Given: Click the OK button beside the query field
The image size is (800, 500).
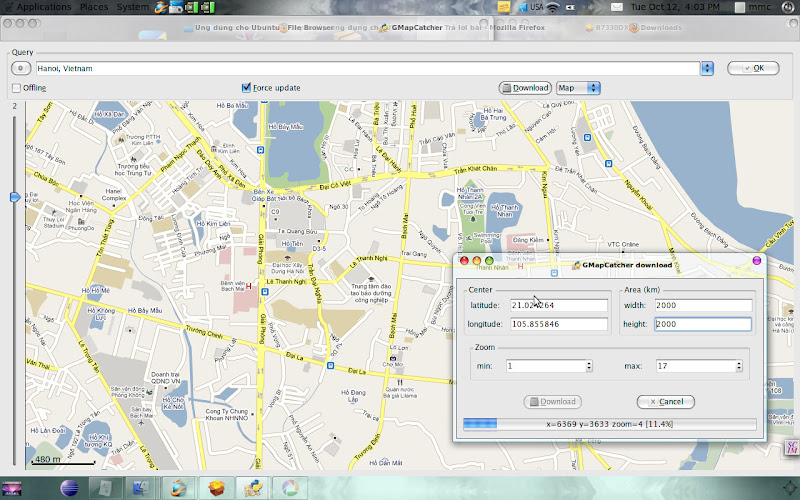Looking at the screenshot, I should 753,68.
